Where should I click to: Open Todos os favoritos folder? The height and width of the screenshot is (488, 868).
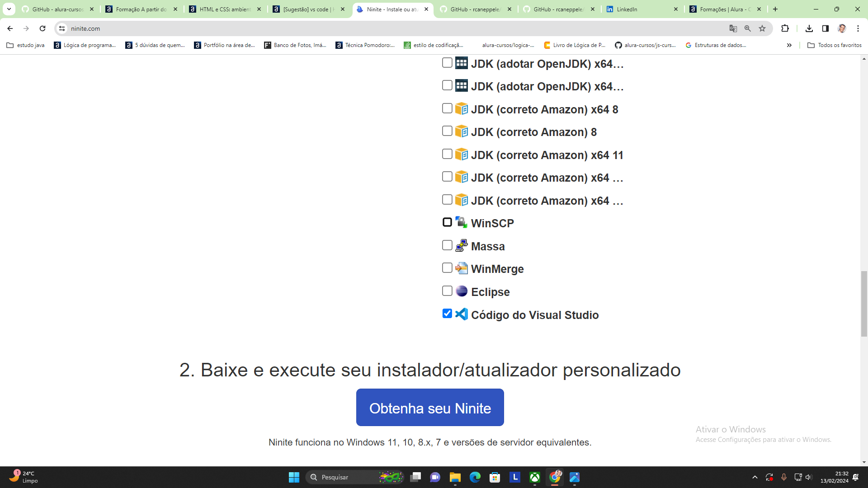[835, 45]
